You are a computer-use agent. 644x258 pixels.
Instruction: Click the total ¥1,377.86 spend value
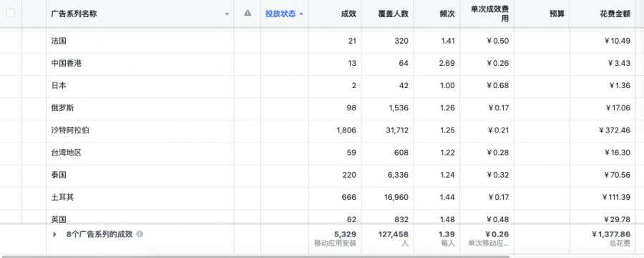[x=611, y=234]
